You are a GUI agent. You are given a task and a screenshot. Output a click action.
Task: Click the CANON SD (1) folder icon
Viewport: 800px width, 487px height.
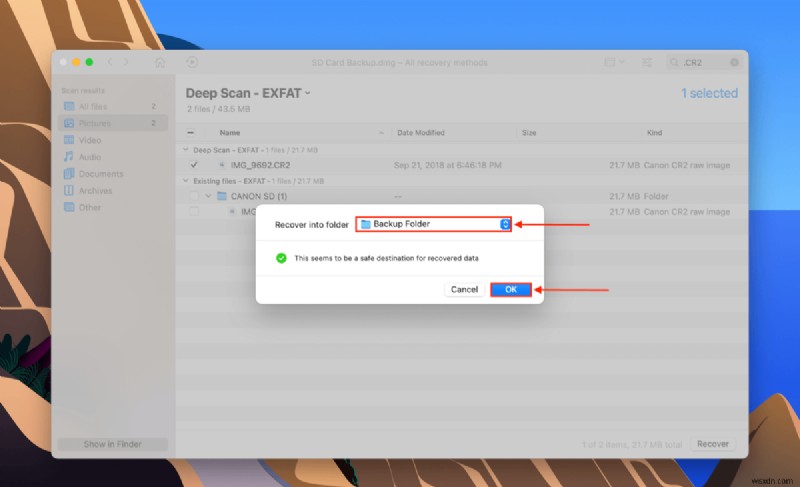[222, 196]
